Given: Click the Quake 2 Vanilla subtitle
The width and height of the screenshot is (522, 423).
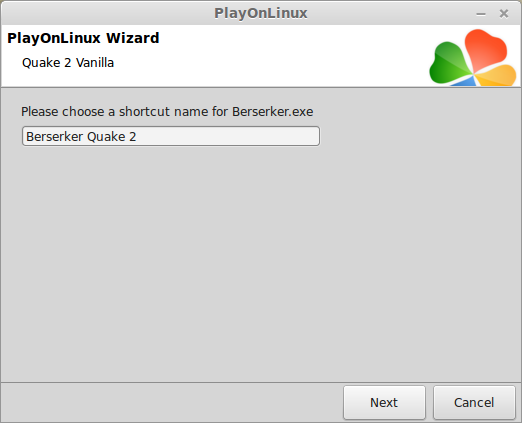Looking at the screenshot, I should pos(68,63).
